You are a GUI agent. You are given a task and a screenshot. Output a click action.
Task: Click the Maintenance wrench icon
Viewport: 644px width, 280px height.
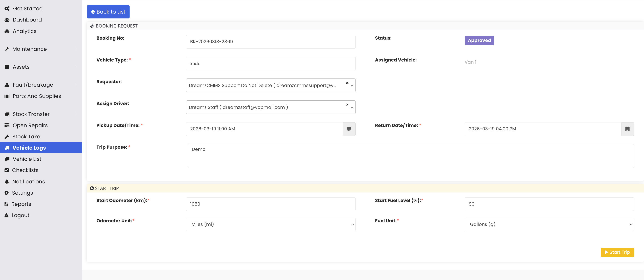7,49
